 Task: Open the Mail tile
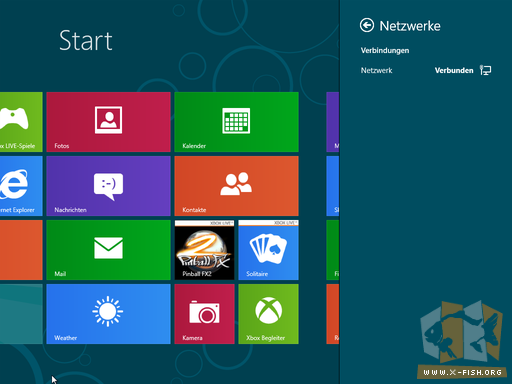coord(108,250)
